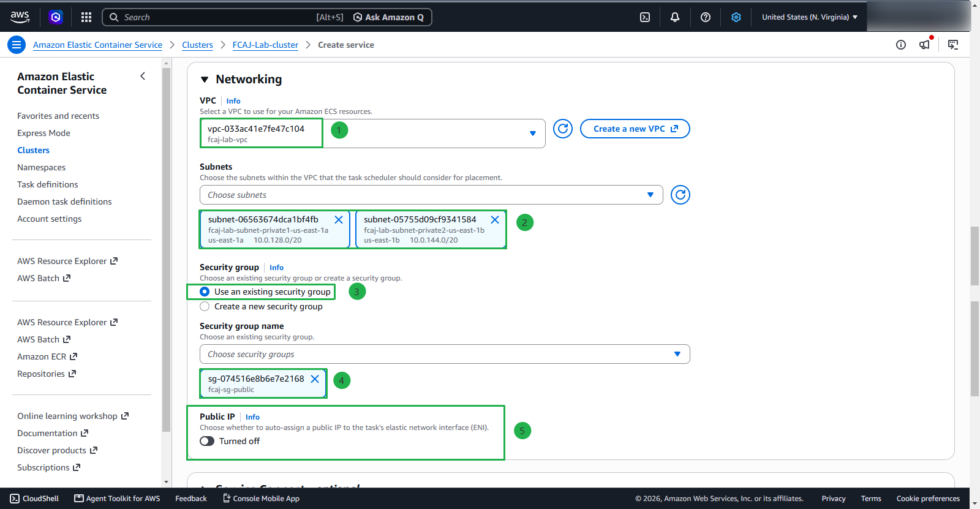Open the FCAJ-Lab-cluster breadcrumb link
Image resolution: width=980 pixels, height=509 pixels.
point(265,45)
